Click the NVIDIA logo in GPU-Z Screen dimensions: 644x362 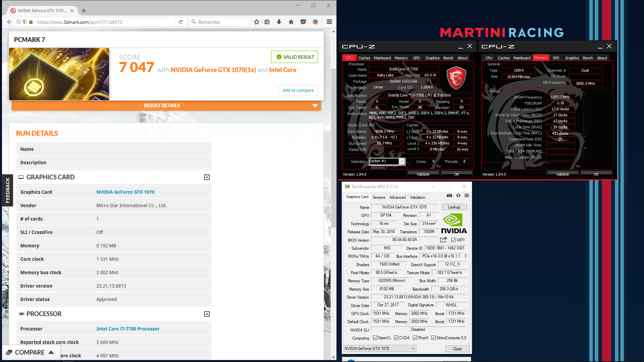pyautogui.click(x=454, y=223)
